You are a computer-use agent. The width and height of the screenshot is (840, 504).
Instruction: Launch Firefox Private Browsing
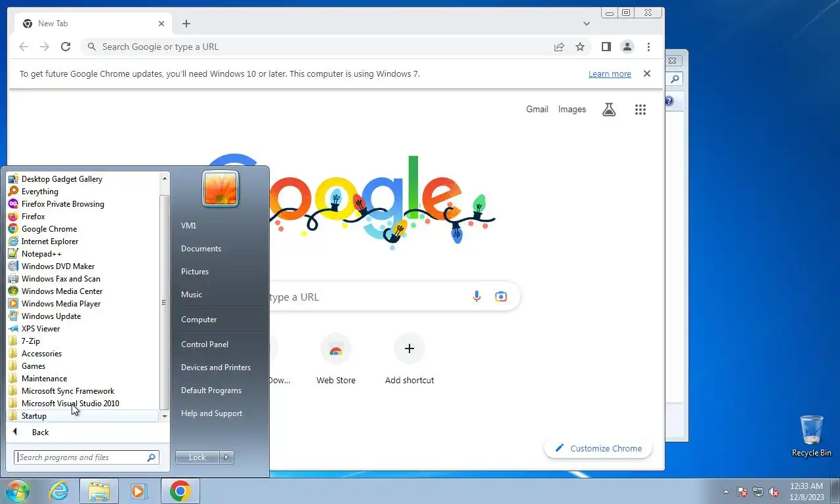pos(83,204)
